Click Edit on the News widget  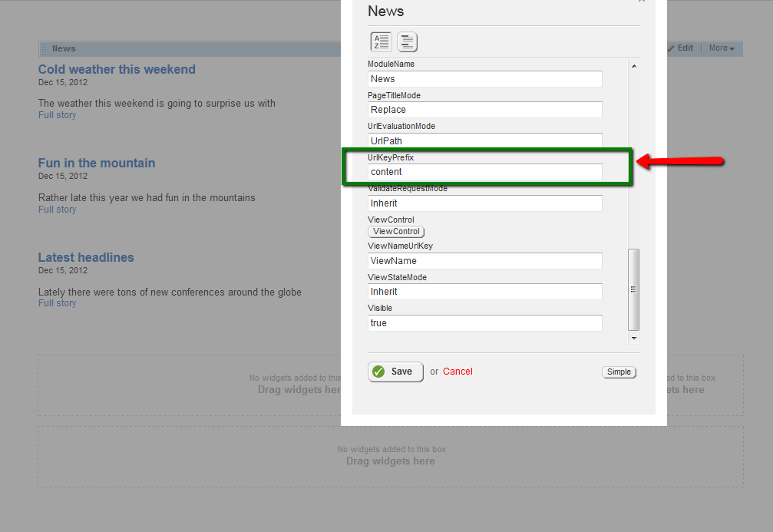point(681,48)
